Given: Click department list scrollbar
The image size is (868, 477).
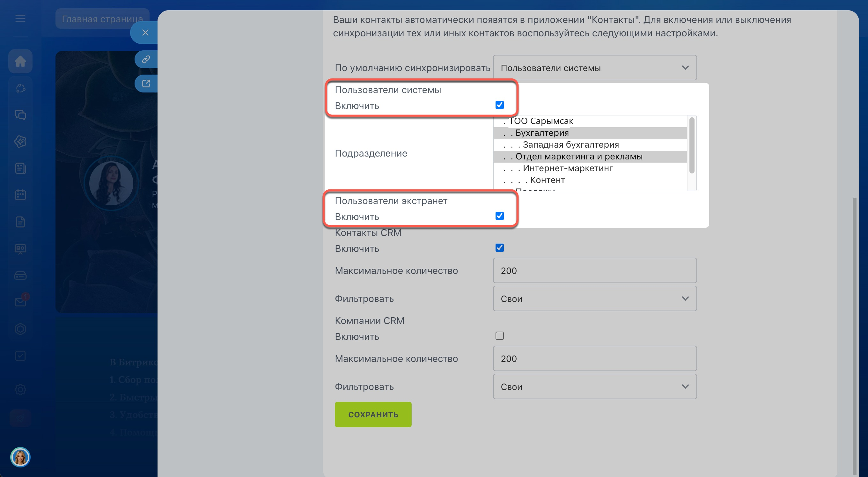Looking at the screenshot, I should coord(692,145).
